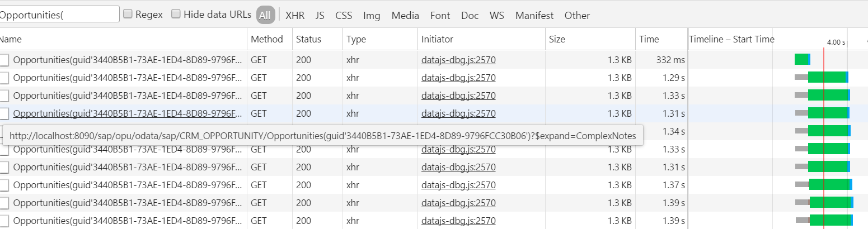
Task: Open datajs-dbg.js:2570 link in the 1.29 s row
Action: 458,78
